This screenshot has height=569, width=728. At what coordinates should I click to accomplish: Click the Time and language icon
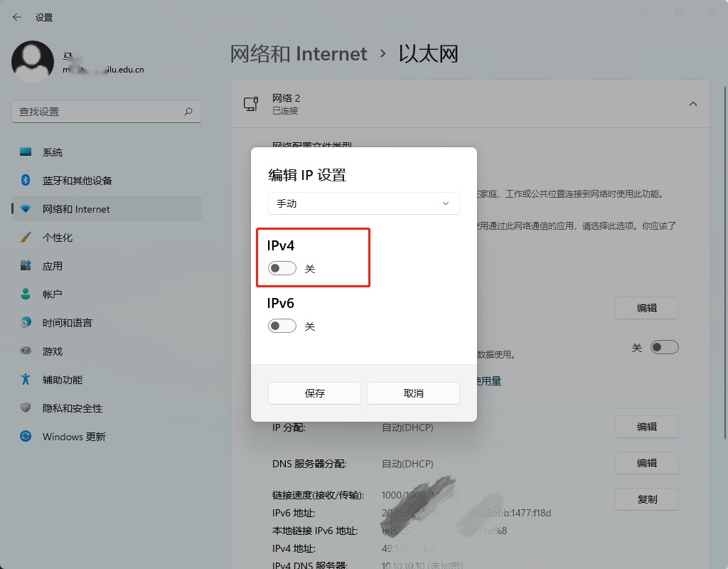point(26,323)
